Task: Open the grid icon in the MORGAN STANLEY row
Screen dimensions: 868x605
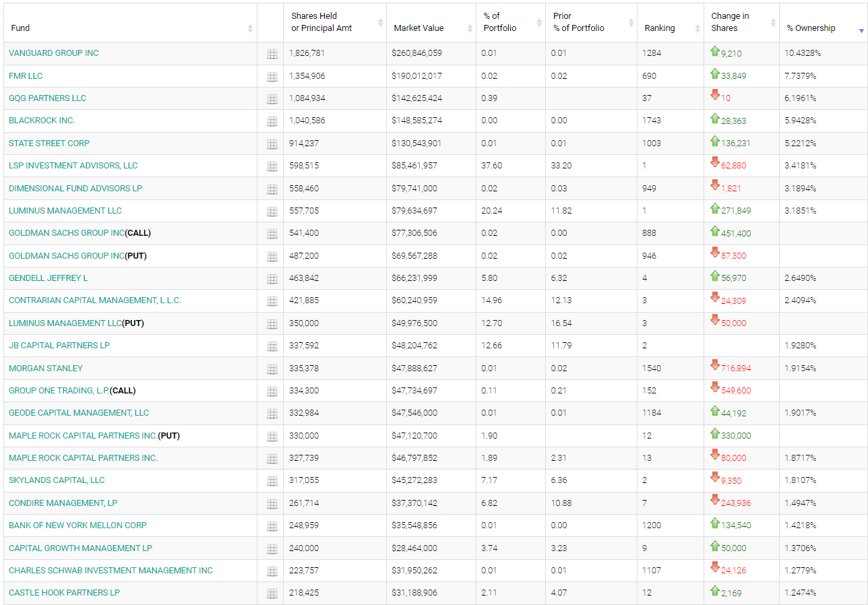Action: [272, 369]
